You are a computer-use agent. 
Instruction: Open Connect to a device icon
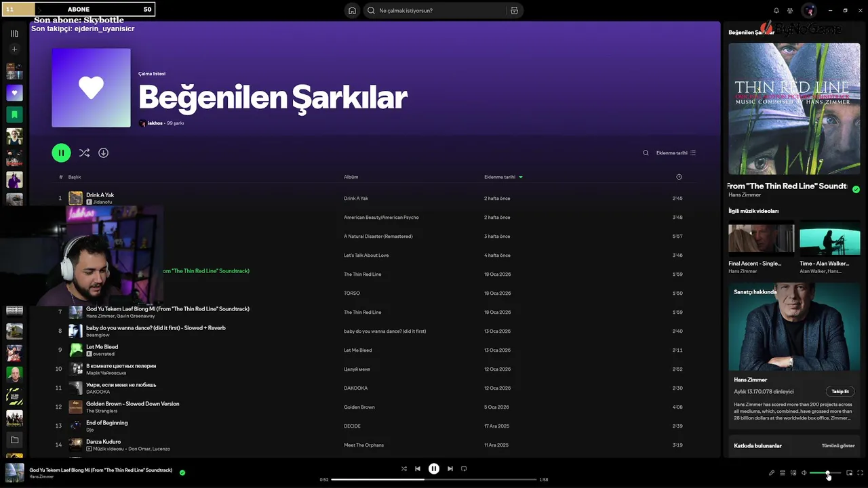793,473
